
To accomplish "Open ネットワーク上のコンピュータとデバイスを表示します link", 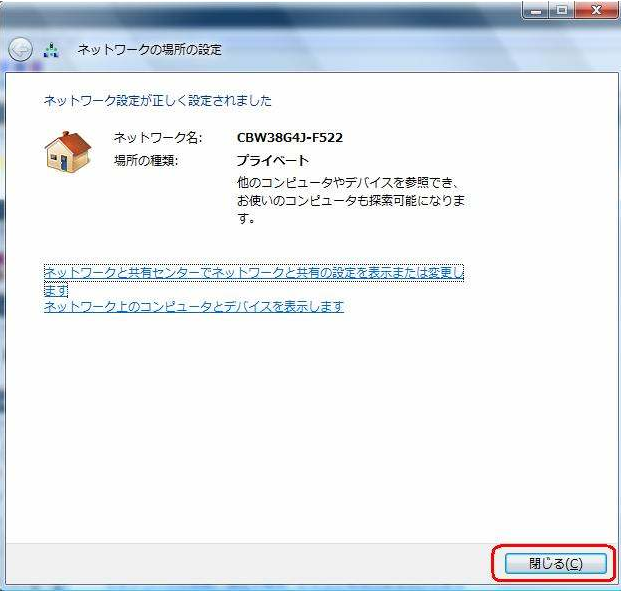I will tap(193, 307).
